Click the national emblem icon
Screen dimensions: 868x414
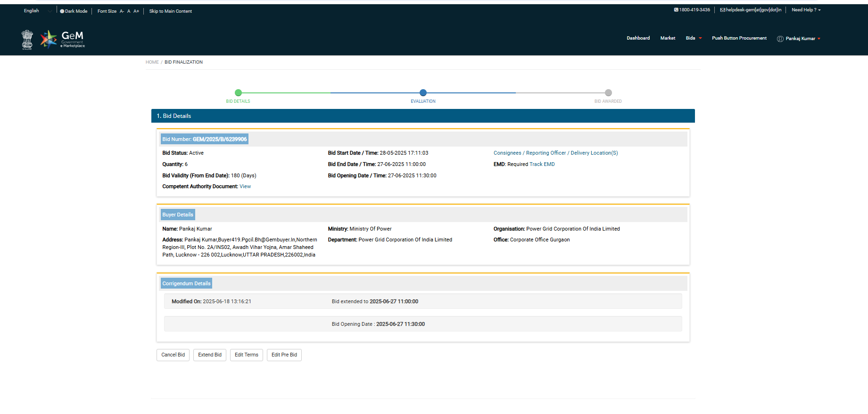point(27,40)
